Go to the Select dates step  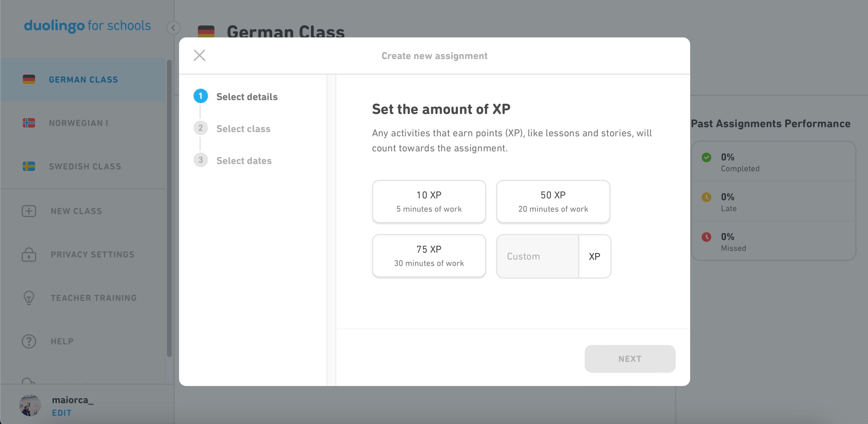(x=244, y=161)
